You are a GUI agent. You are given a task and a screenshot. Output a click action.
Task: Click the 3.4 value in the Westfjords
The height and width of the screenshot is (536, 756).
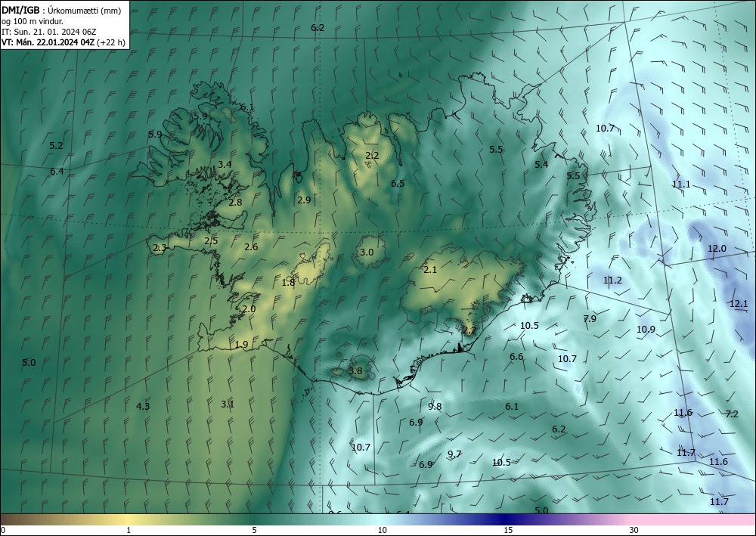coord(225,164)
